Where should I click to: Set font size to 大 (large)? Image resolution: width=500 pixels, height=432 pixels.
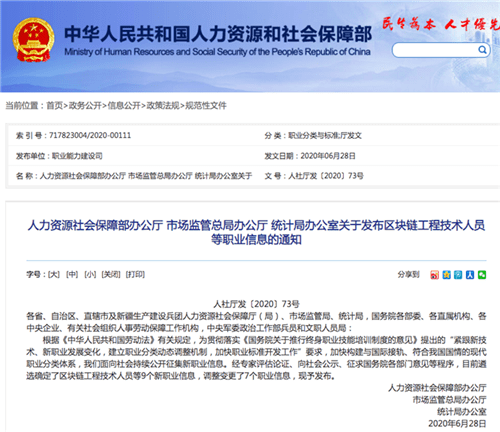[54, 274]
